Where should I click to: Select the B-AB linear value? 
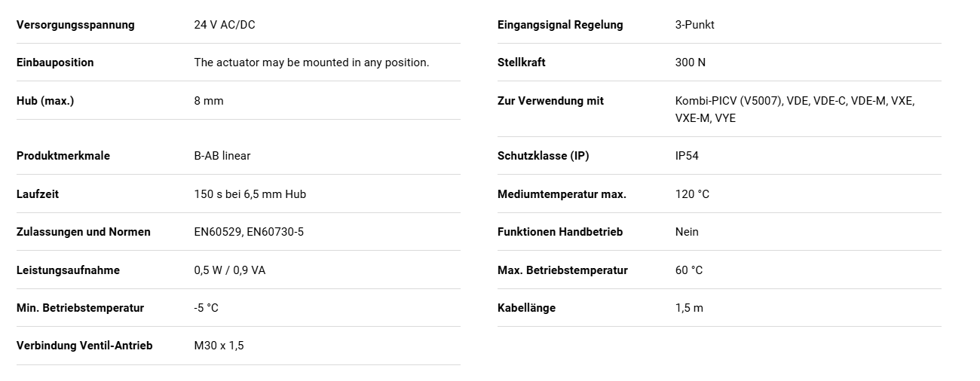pos(222,156)
